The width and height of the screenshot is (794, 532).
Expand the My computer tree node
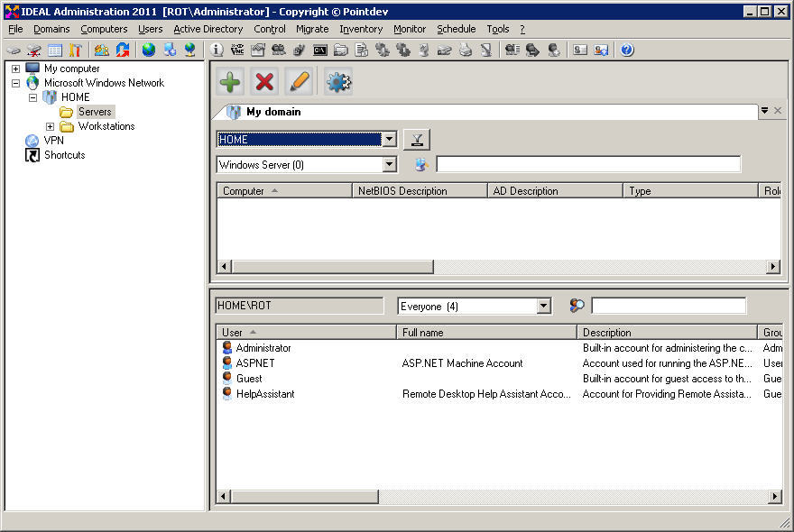tap(15, 69)
